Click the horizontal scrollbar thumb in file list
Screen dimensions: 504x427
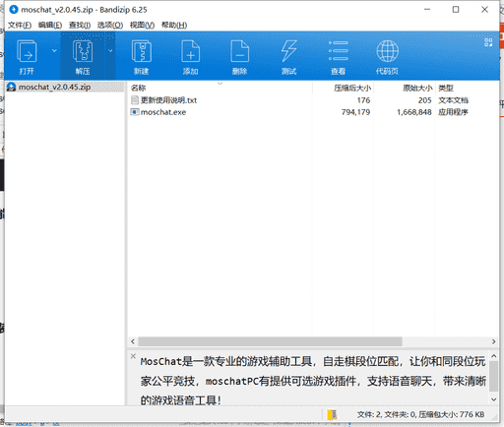[270, 341]
